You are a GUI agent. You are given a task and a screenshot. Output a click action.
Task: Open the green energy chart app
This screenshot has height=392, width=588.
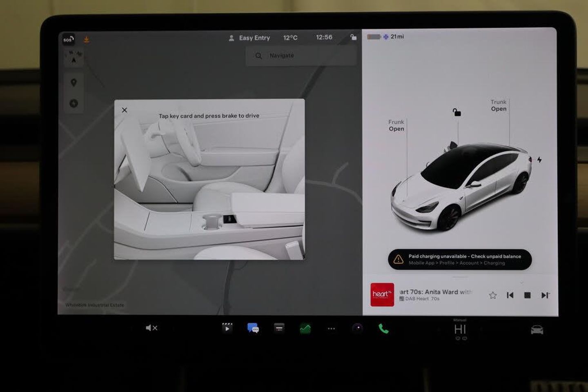(305, 328)
